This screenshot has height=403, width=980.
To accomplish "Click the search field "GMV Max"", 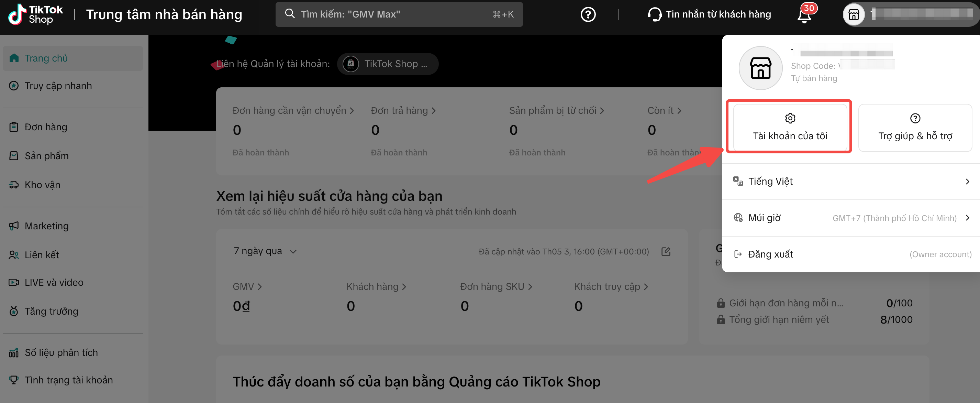I will pos(399,14).
